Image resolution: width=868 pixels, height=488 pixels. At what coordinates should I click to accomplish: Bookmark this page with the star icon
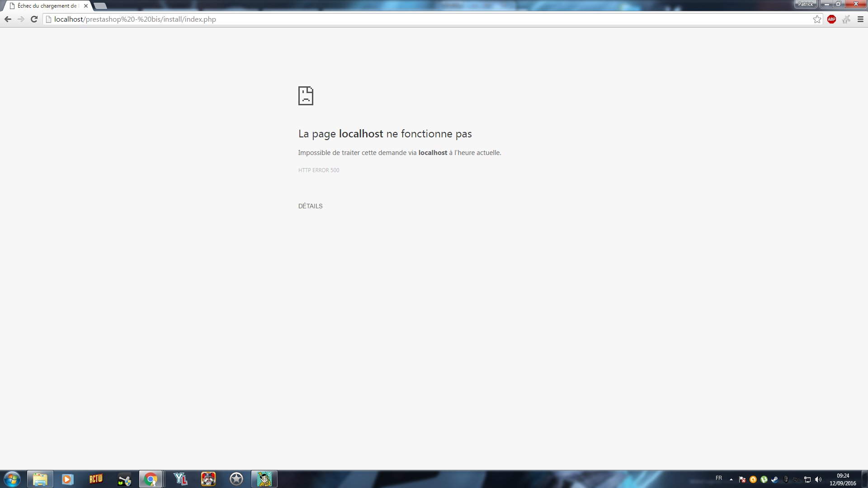coord(817,19)
